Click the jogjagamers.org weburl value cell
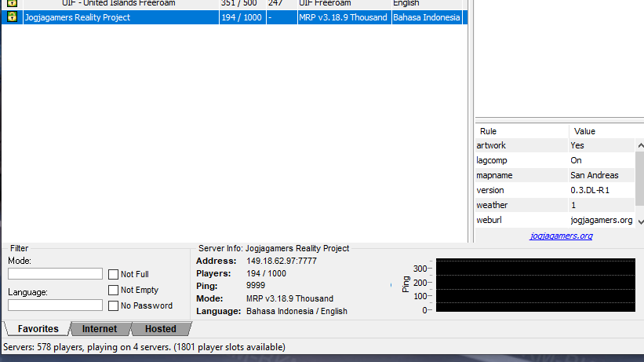The width and height of the screenshot is (644, 362). coord(602,220)
